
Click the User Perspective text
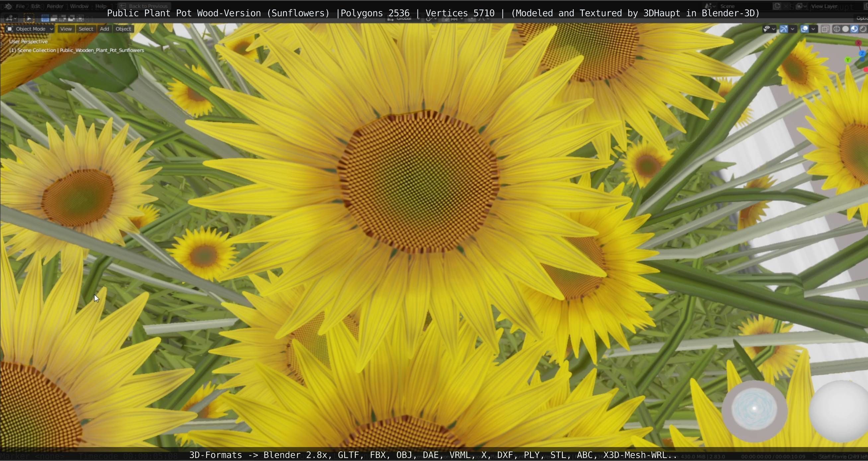[x=28, y=42]
